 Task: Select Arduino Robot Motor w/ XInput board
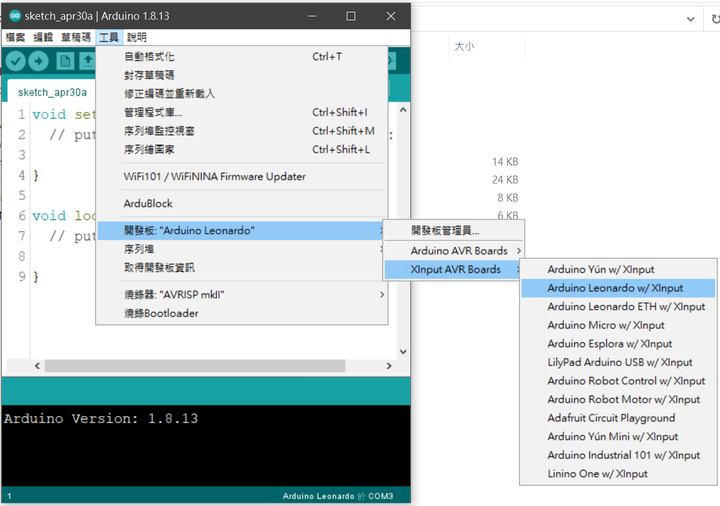(x=618, y=399)
